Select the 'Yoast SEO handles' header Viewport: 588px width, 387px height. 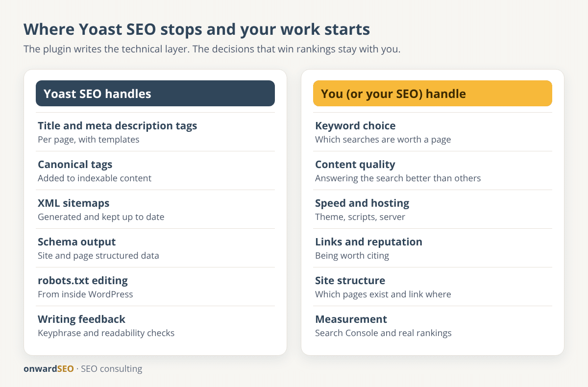[155, 93]
